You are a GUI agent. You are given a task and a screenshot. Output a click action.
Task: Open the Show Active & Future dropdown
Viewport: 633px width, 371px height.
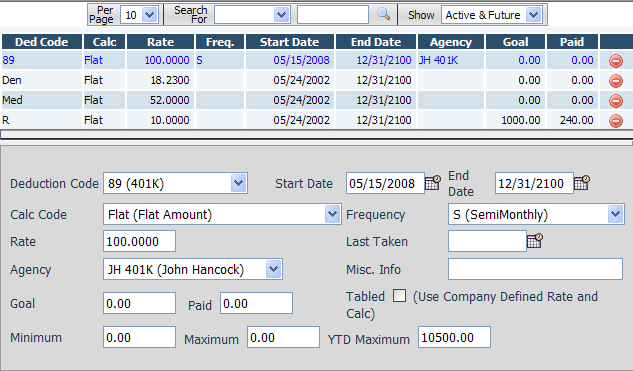coord(533,15)
